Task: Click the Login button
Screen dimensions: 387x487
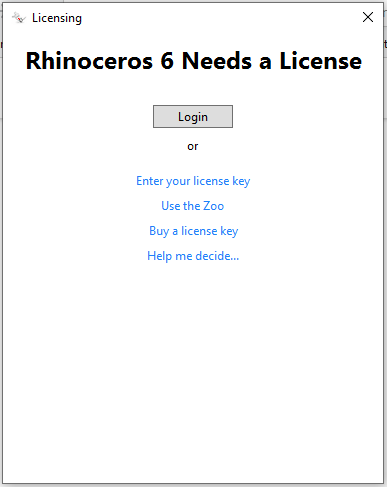Action: [x=193, y=117]
